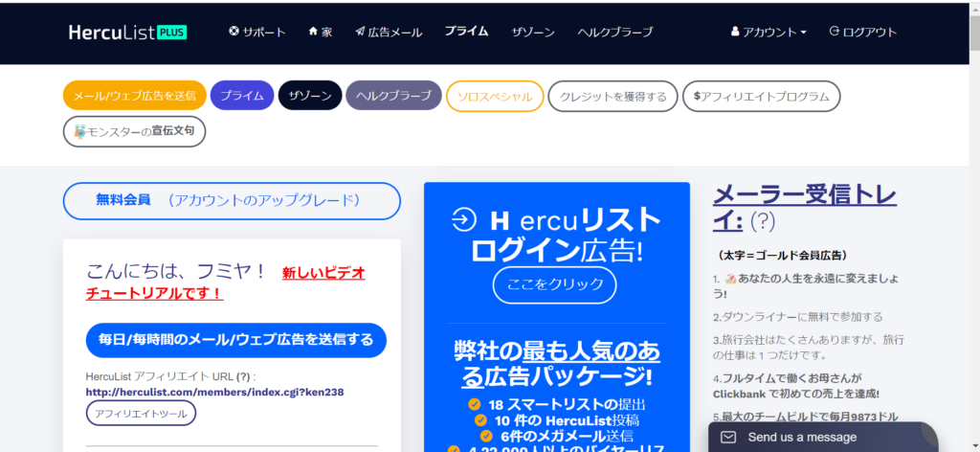Open the ソロスペシャル button
The width and height of the screenshot is (980, 452).
pos(495,97)
